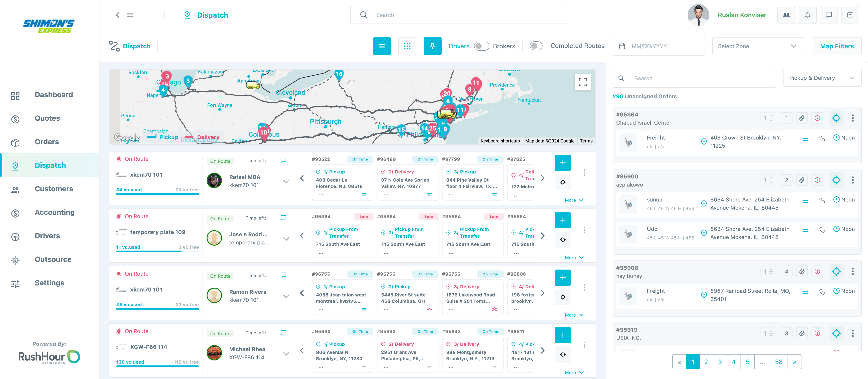The image size is (868, 379).
Task: Toggle the Drivers/Brokers switch
Action: pyautogui.click(x=481, y=46)
